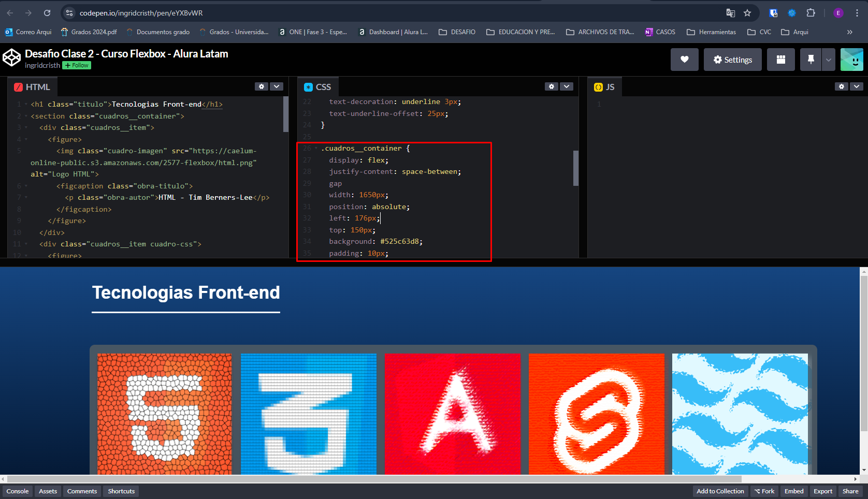
Task: Click the CodePen logo icon
Action: (x=11, y=57)
